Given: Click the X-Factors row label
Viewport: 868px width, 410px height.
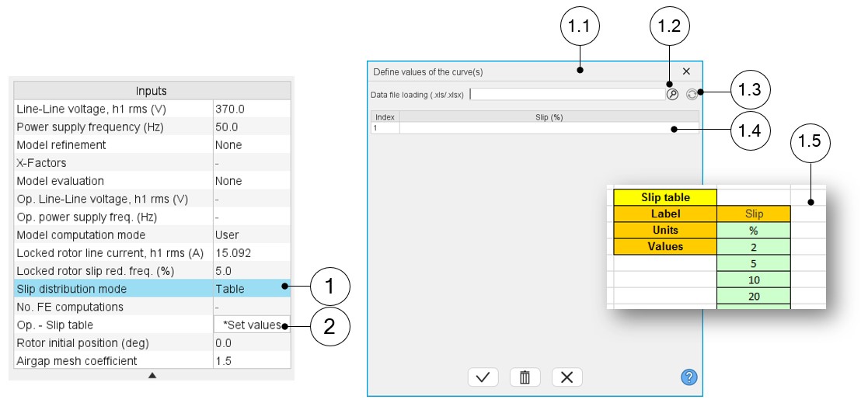Looking at the screenshot, I should (x=41, y=162).
